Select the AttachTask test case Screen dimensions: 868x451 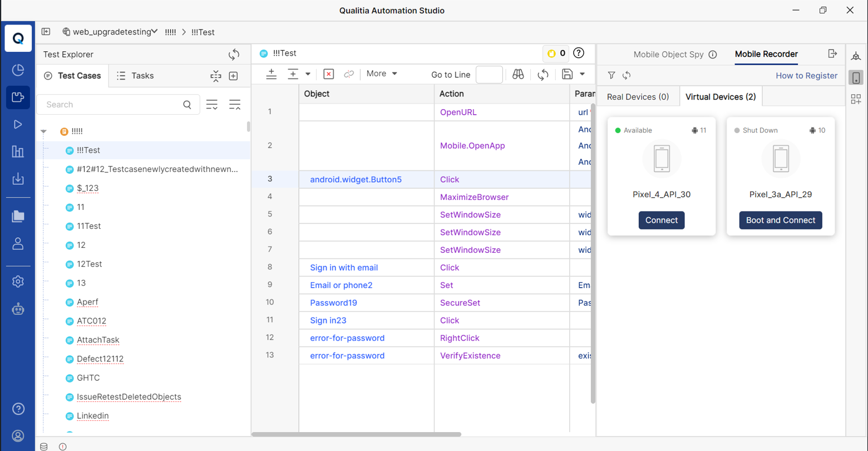[98, 340]
